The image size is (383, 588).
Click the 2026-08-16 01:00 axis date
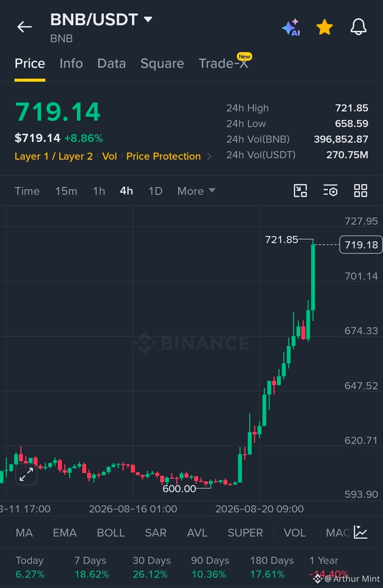(133, 509)
